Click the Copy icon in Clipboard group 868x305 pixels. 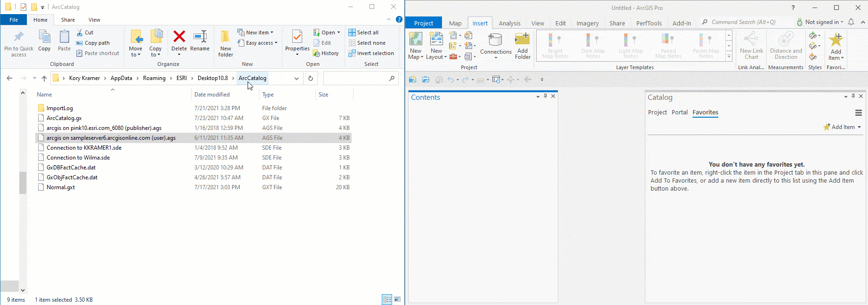click(x=44, y=37)
